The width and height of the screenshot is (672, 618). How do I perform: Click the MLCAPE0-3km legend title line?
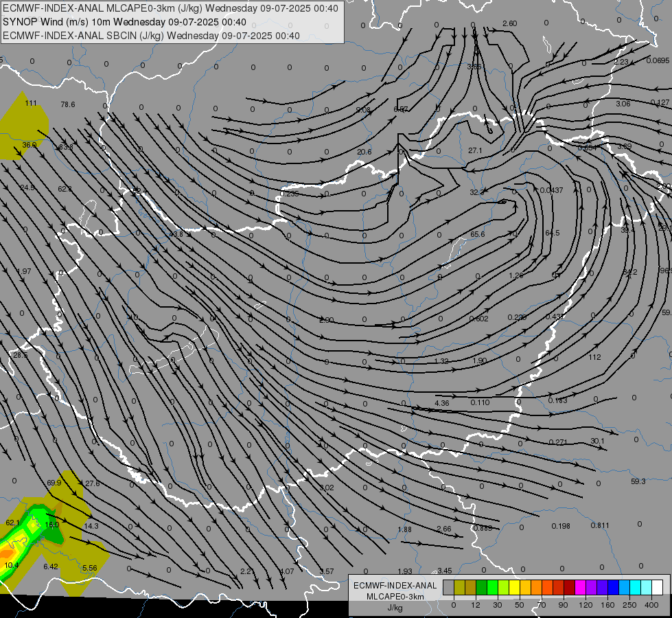(x=170, y=8)
